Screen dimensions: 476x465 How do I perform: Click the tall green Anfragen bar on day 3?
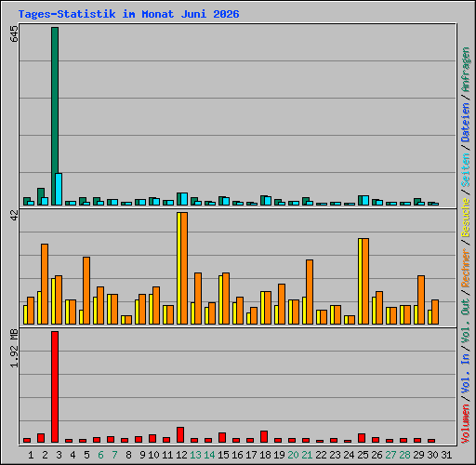click(55, 116)
